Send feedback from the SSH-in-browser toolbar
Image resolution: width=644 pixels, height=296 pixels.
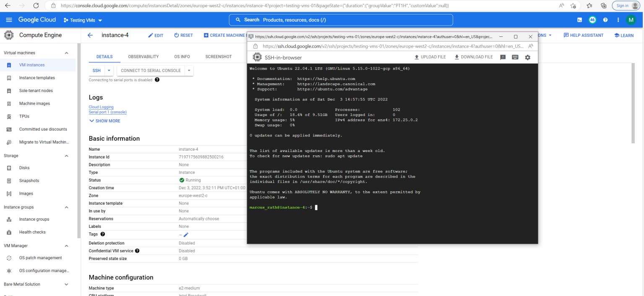pyautogui.click(x=503, y=57)
